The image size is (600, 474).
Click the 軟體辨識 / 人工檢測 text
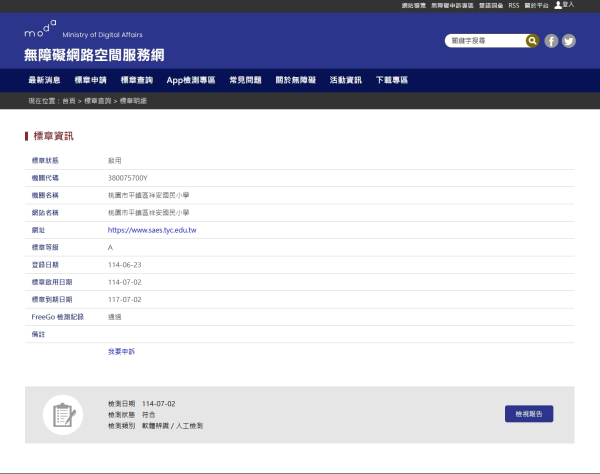[x=172, y=426]
